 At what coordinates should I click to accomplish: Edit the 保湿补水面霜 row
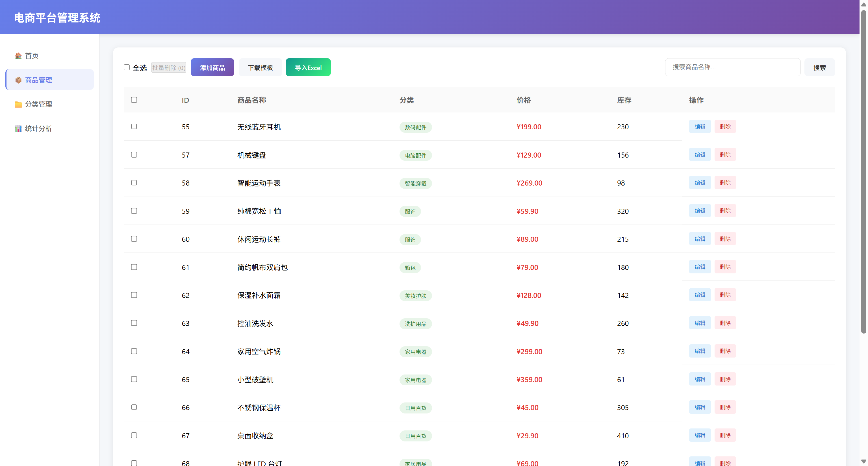[700, 295]
